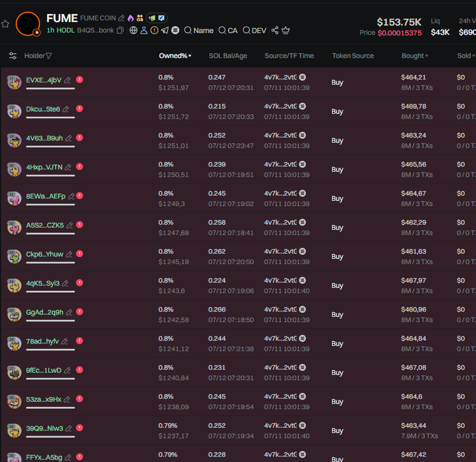The image size is (476, 462).
Task: Open holder A5S2...CZK5
Action: click(x=45, y=225)
